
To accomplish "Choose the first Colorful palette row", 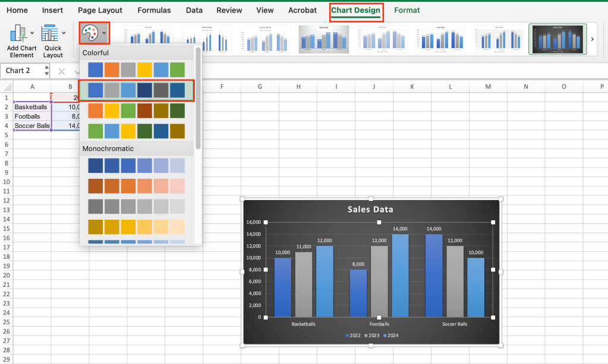I will (137, 70).
